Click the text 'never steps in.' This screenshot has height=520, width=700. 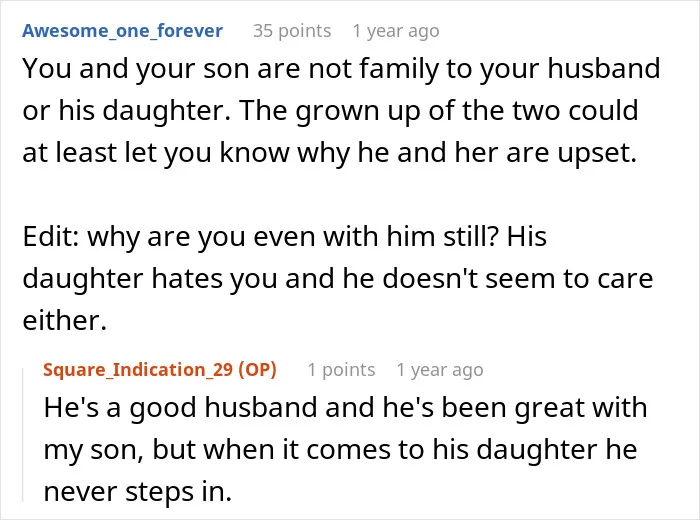[x=138, y=492]
